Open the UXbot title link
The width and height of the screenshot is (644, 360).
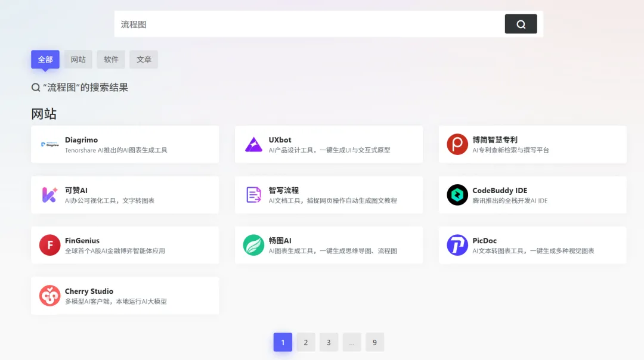pyautogui.click(x=280, y=140)
